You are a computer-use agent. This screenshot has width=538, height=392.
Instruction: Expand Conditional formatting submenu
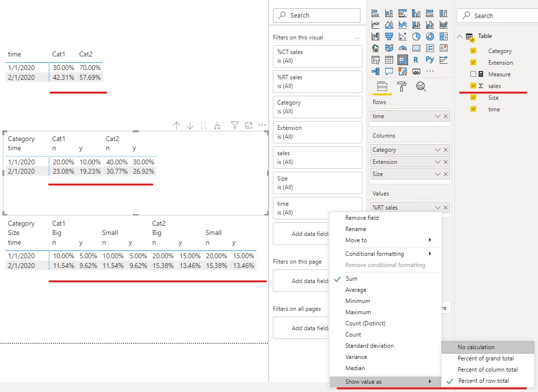(x=385, y=254)
